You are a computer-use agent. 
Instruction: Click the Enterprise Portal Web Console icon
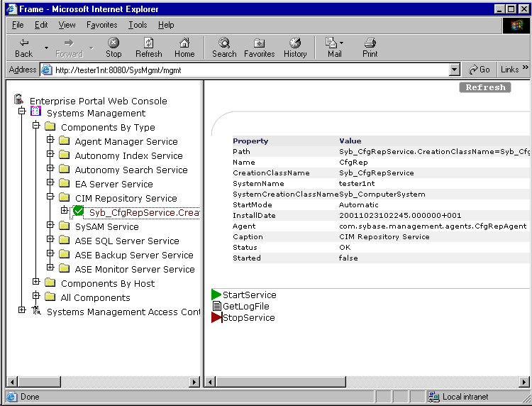pyautogui.click(x=18, y=99)
